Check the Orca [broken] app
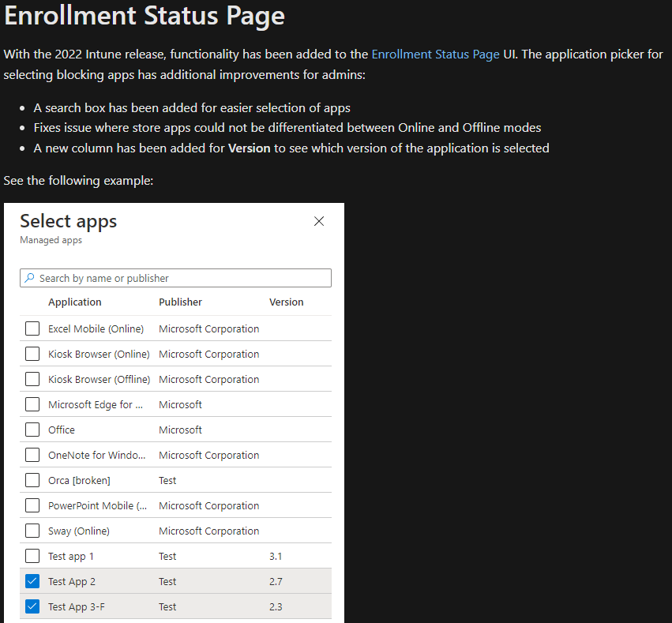This screenshot has height=623, width=672. coord(31,479)
